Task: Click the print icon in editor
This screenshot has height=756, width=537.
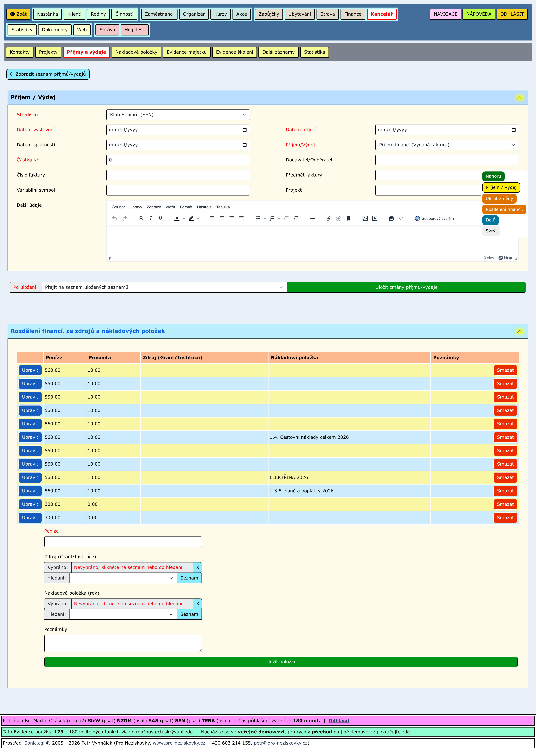Action: tap(391, 219)
